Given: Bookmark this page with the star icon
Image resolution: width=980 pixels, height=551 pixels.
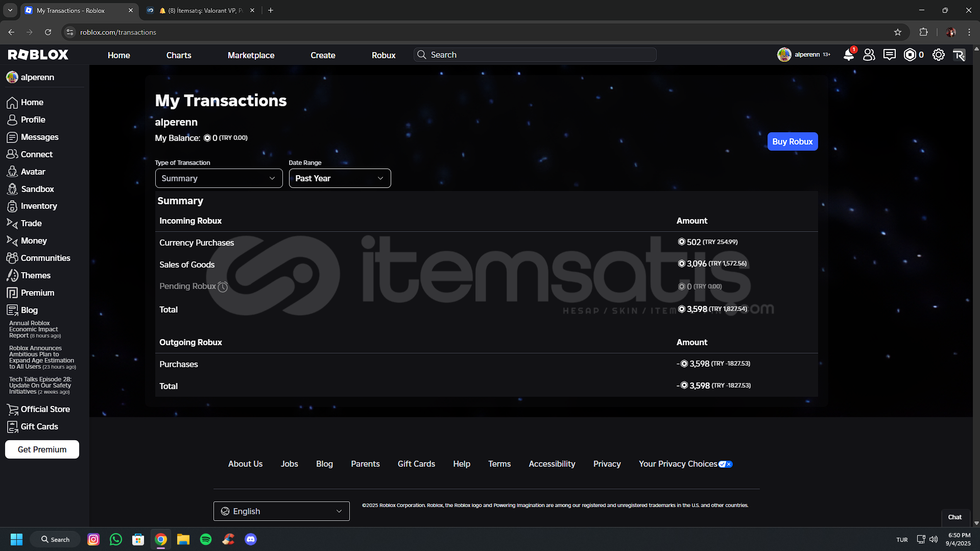Looking at the screenshot, I should point(898,32).
